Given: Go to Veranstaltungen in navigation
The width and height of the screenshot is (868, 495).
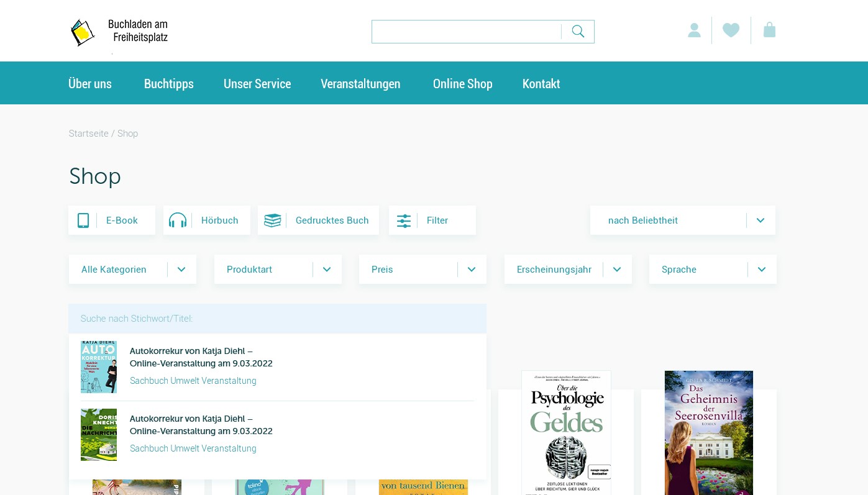Looking at the screenshot, I should pos(360,84).
